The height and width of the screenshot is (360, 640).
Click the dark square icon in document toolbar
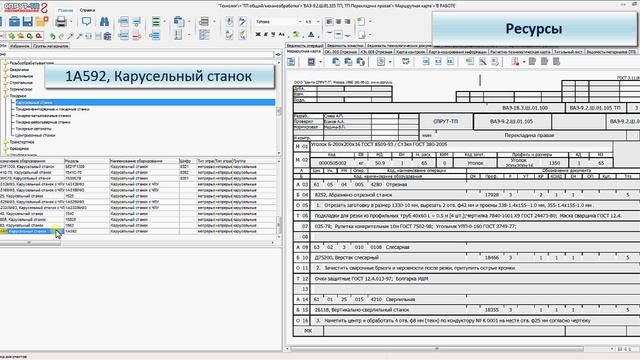(x=311, y=62)
